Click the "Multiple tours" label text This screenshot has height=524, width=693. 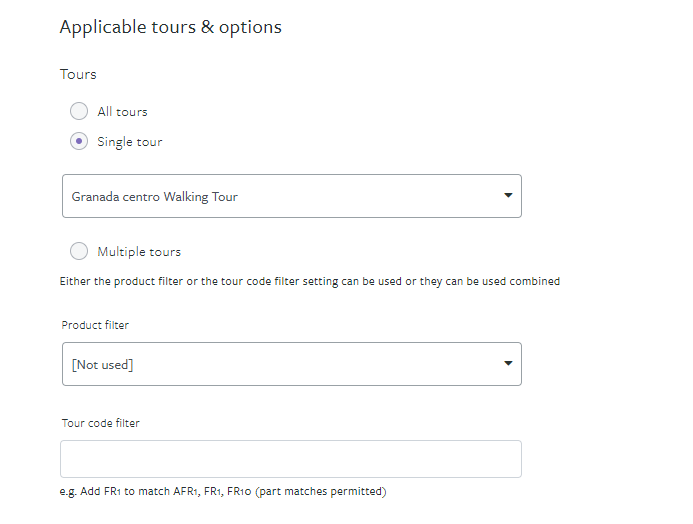(x=139, y=251)
